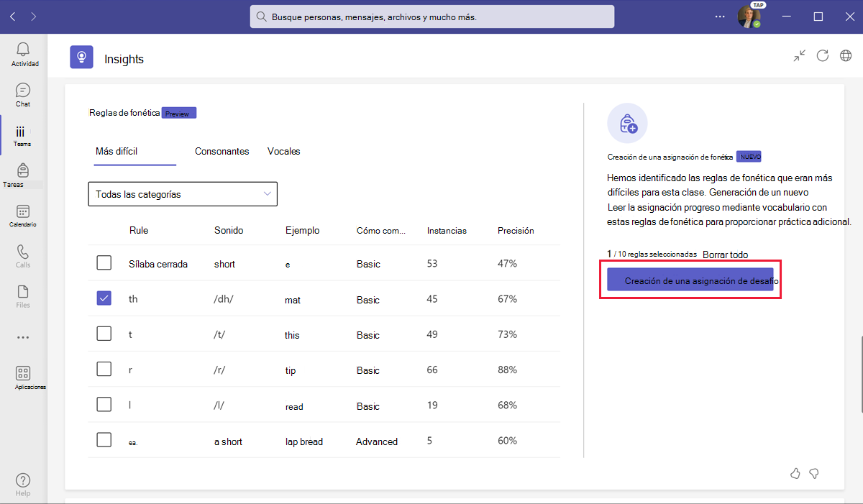Image resolution: width=863 pixels, height=504 pixels.
Task: Click the 66 instances value
Action: point(432,370)
